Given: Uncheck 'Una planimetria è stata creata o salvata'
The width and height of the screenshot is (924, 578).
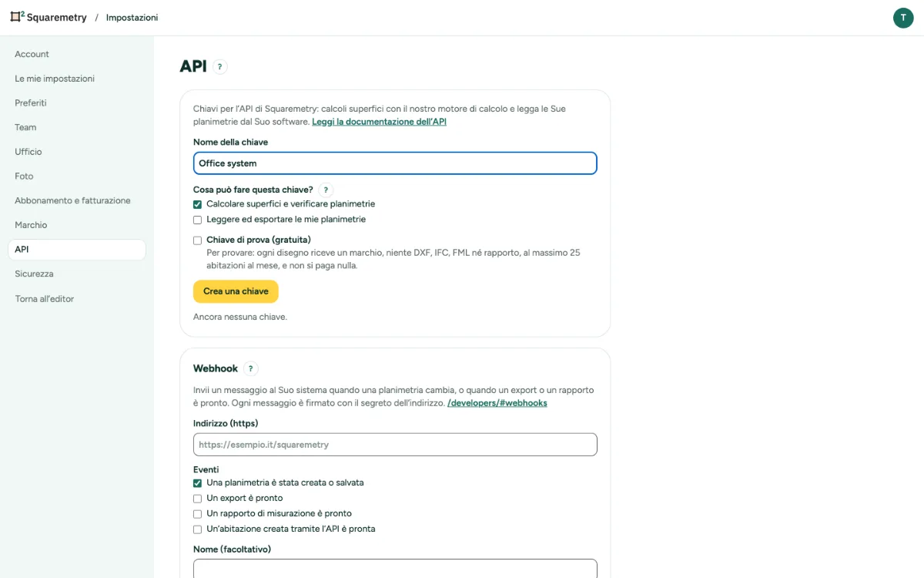Looking at the screenshot, I should coord(198,483).
